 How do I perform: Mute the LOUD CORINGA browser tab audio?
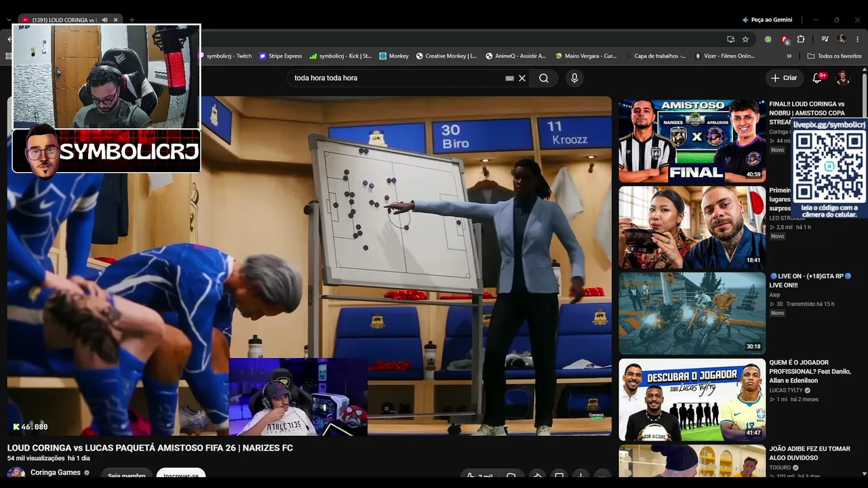click(104, 20)
